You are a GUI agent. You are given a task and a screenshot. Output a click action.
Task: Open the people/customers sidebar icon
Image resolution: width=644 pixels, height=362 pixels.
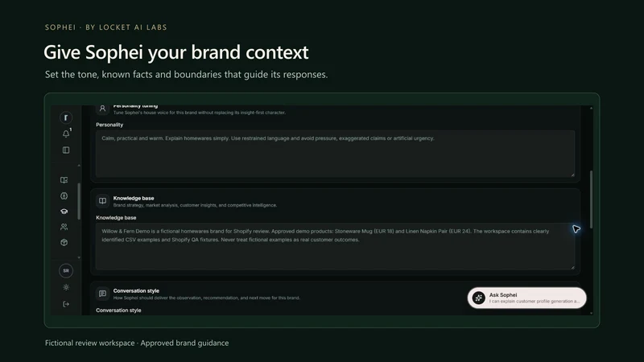64,227
